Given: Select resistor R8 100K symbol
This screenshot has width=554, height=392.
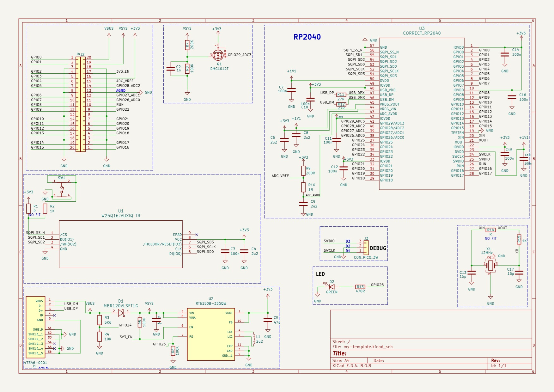Looking at the screenshot, I should [187, 68].
